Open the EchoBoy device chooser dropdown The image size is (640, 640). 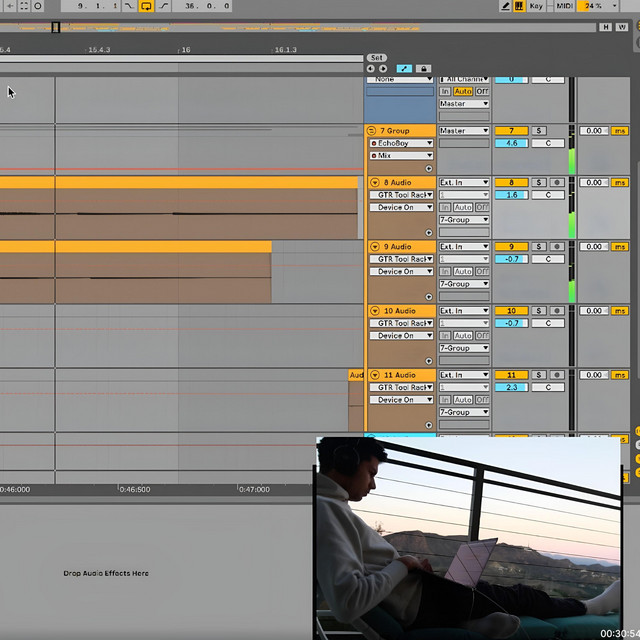(401, 143)
